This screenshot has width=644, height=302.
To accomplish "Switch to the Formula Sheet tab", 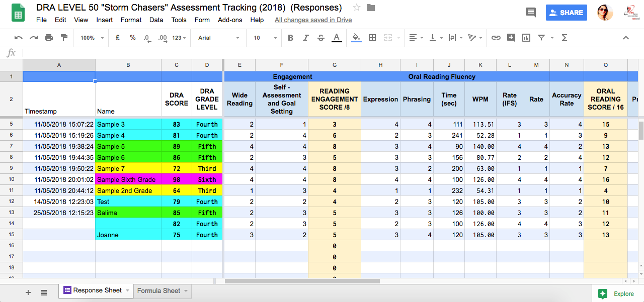I will [158, 290].
